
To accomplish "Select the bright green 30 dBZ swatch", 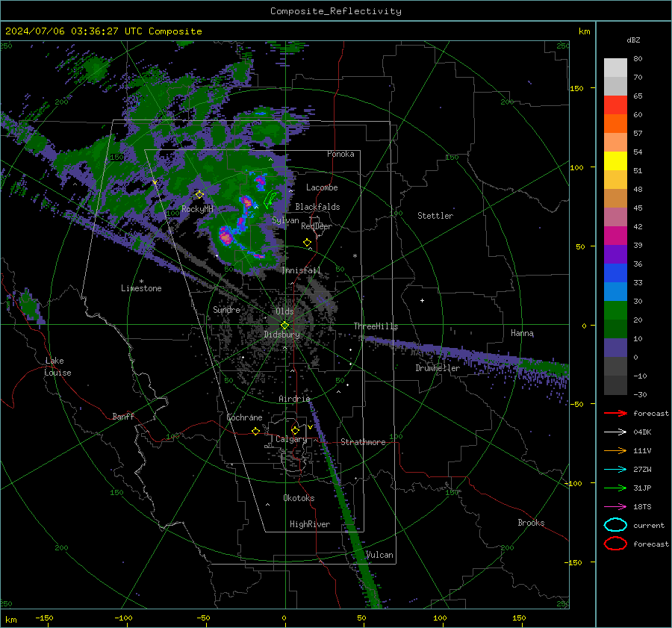I will click(x=615, y=311).
